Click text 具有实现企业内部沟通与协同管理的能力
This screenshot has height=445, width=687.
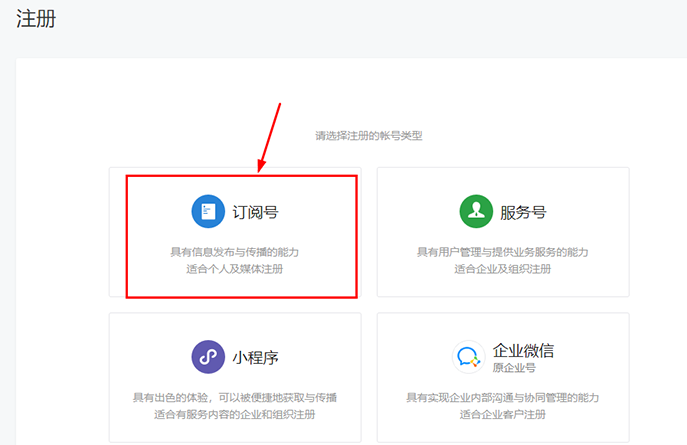(503, 398)
